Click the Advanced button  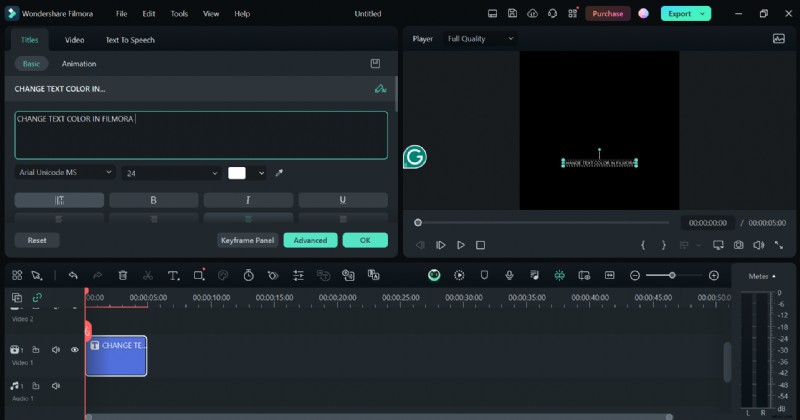pos(310,240)
